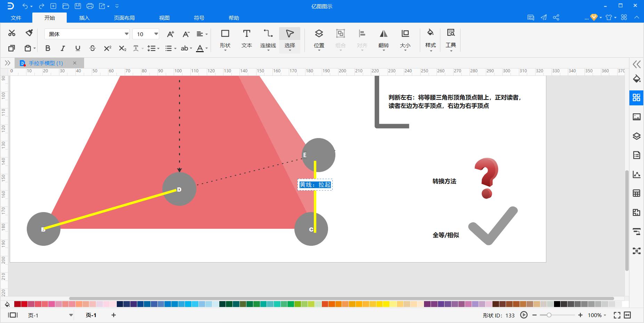
Task: Pick the black color swatch in palette
Action: [557, 304]
